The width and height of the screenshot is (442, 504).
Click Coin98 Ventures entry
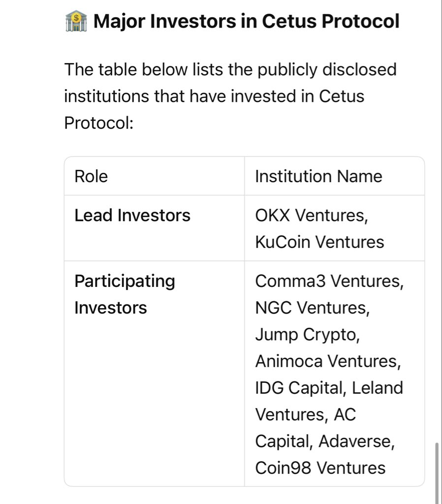pyautogui.click(x=320, y=468)
